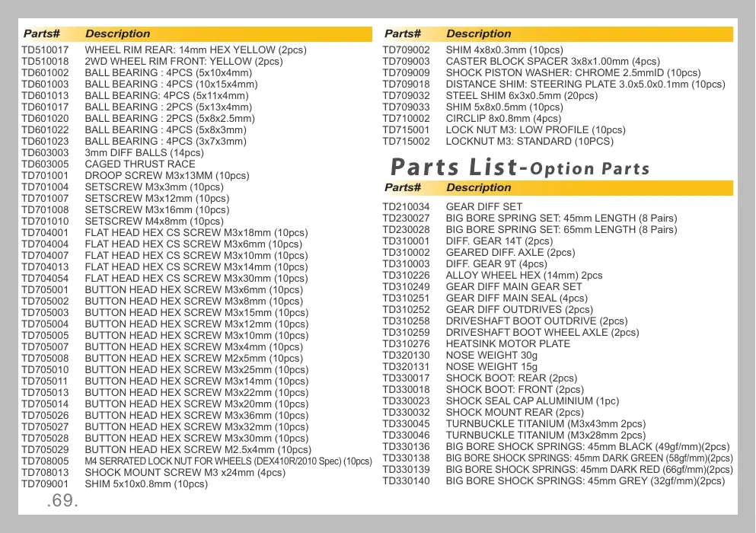Click 'SHOCK MOUNT SCREW M3 x24mm (4pcs)'

(185, 472)
